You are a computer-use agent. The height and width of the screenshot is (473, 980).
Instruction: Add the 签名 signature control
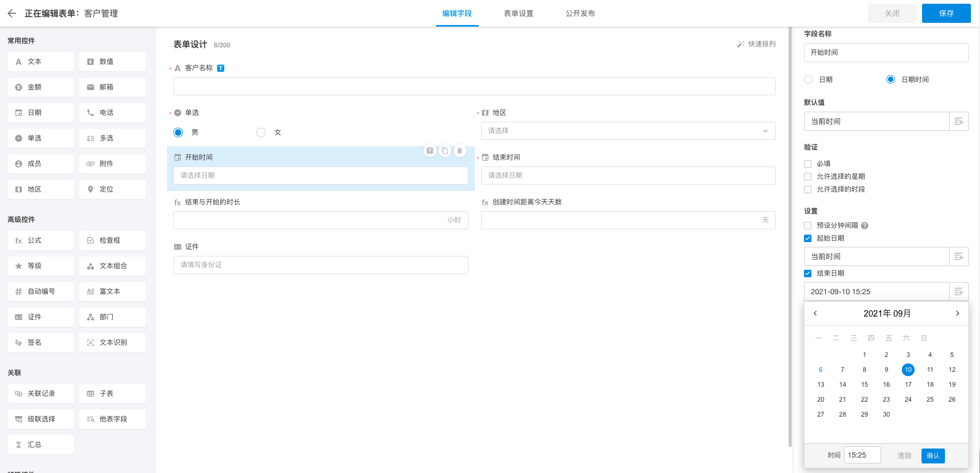pos(40,343)
